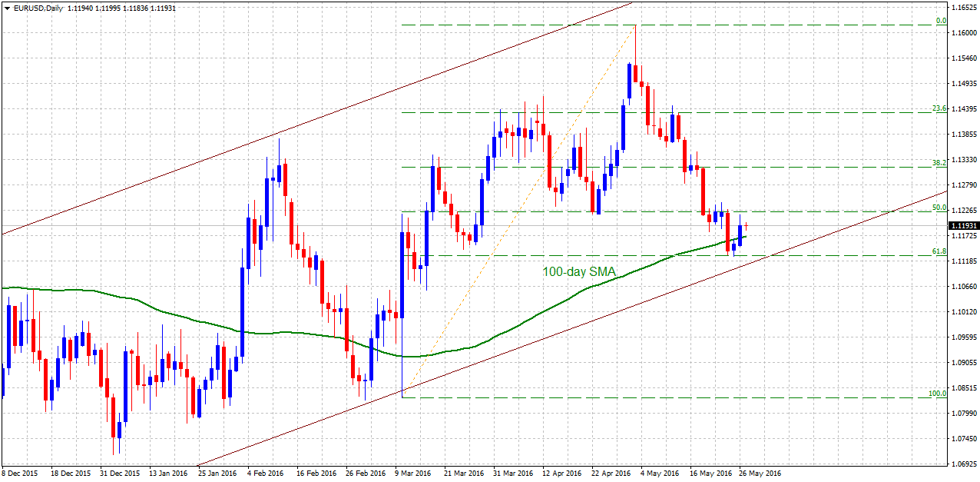980x482 pixels.
Task: Click the '4 May 2016' date label
Action: pos(661,474)
